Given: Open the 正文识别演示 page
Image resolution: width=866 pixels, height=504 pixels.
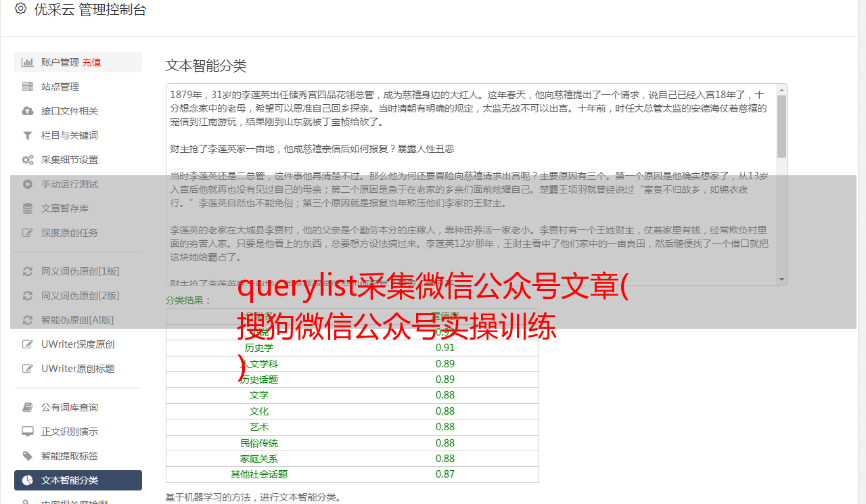Looking at the screenshot, I should (x=78, y=432).
